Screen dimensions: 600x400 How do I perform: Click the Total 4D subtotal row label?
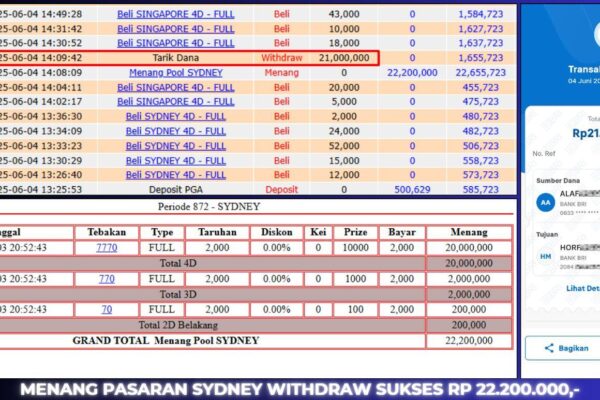178,263
